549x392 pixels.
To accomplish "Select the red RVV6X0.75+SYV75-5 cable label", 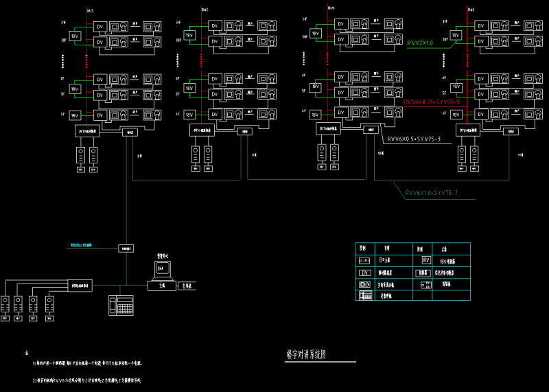I will [x=435, y=102].
